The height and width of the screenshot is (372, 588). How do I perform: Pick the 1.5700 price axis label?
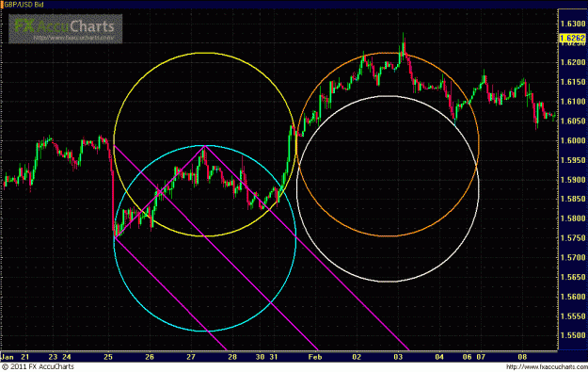point(573,257)
